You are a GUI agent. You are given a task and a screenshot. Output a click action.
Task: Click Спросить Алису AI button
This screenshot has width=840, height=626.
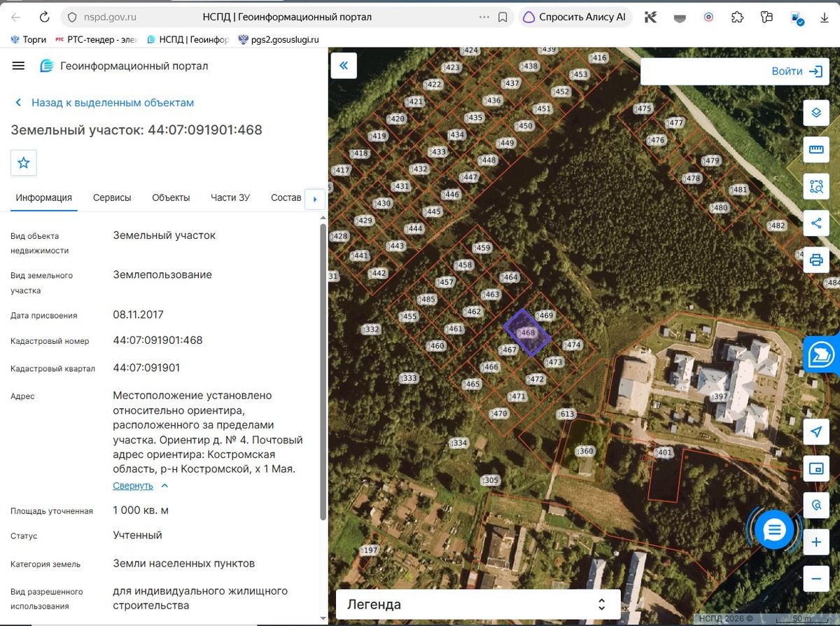click(x=575, y=17)
